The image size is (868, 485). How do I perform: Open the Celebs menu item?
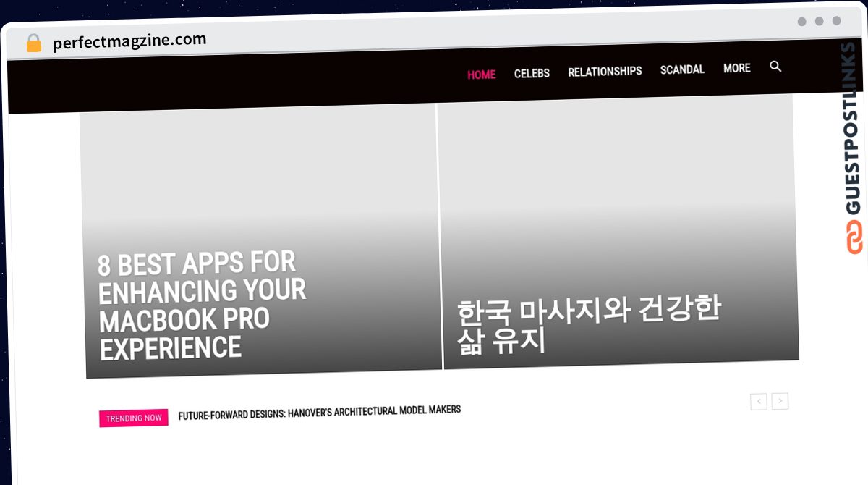(532, 73)
